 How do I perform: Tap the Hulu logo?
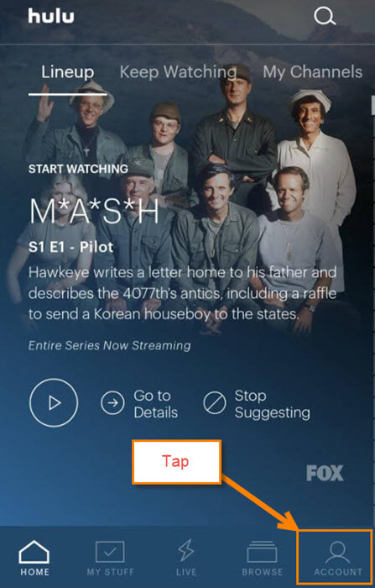(x=51, y=16)
